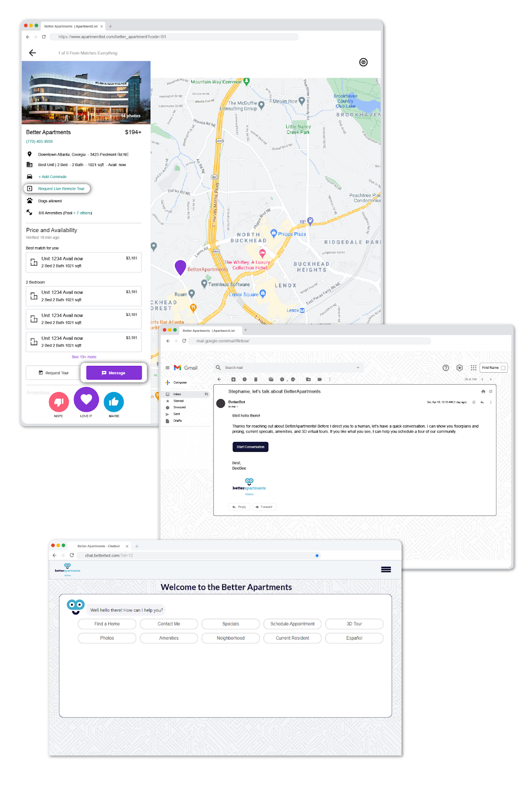Viewport: 532px width, 791px height.
Task: Go back with the listing's back arrow
Action: point(33,53)
